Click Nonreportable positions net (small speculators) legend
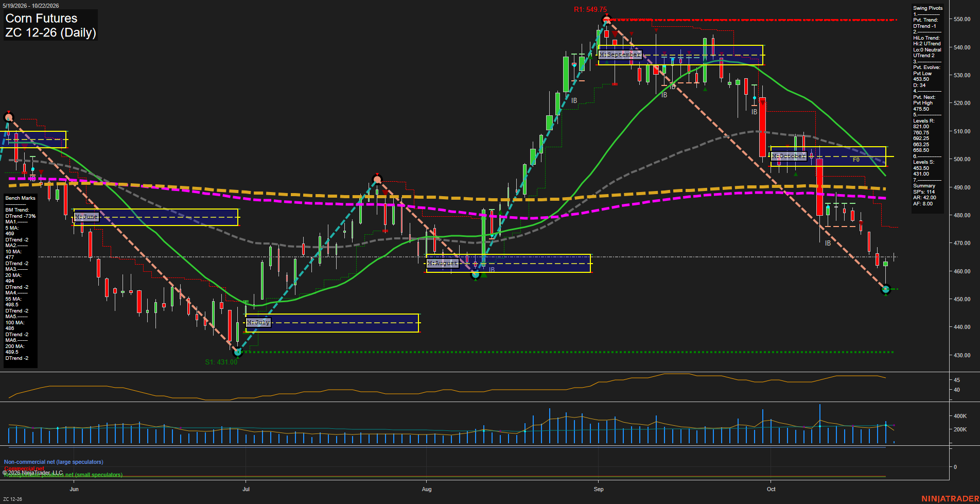Viewport: 980px width, 504px height. click(63, 475)
